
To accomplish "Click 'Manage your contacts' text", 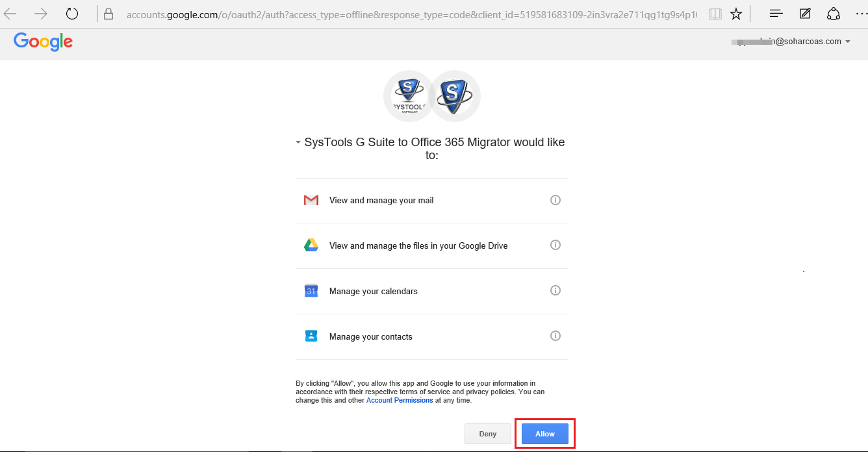I will (371, 336).
